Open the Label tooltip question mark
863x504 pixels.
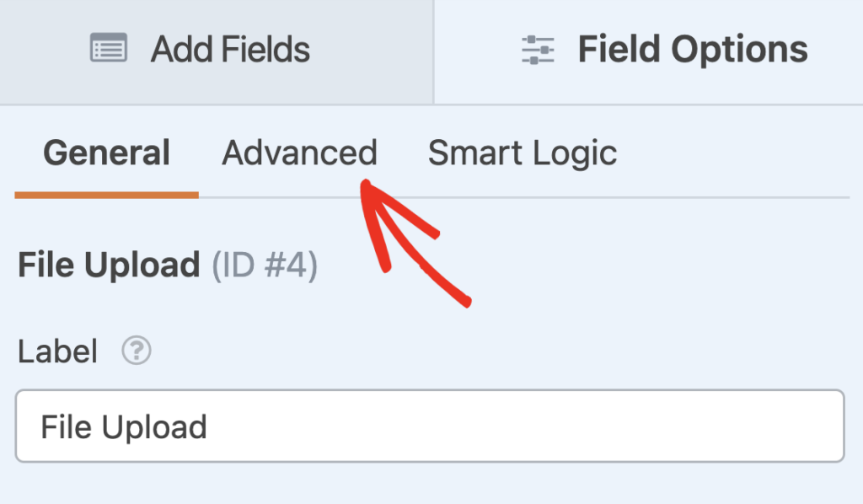click(x=135, y=351)
